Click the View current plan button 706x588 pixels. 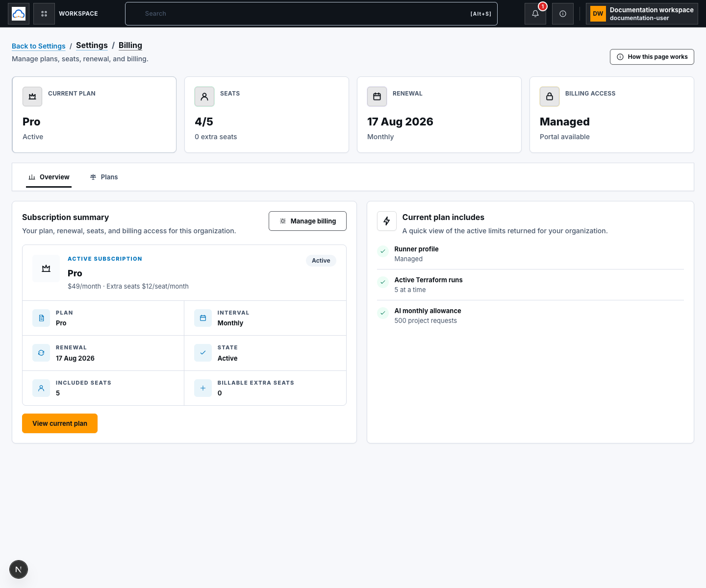click(x=60, y=423)
